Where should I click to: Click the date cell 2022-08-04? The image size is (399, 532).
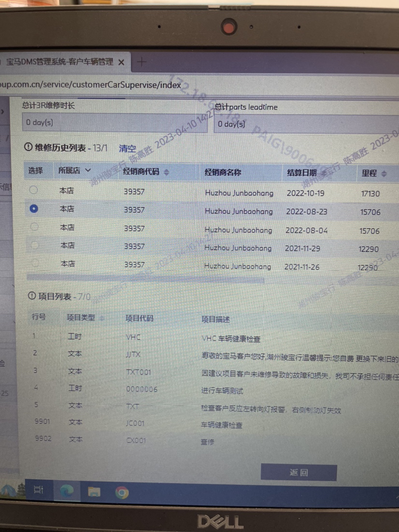307,231
